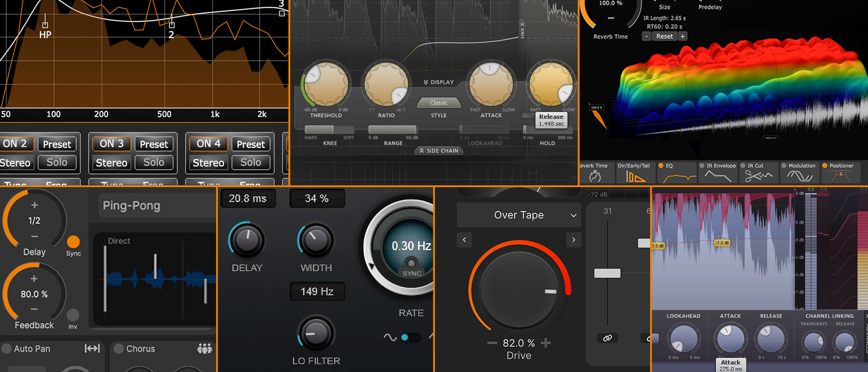Click the ON 3 band button
The height and width of the screenshot is (372, 868).
(x=112, y=144)
